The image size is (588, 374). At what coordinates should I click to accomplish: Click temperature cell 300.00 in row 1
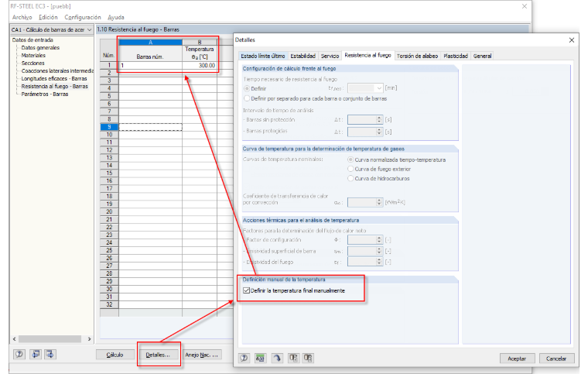tap(200, 65)
